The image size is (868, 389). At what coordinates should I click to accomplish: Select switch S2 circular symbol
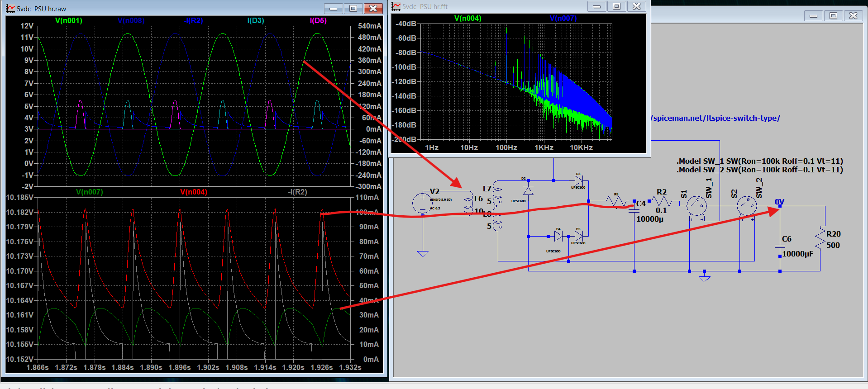(747, 206)
